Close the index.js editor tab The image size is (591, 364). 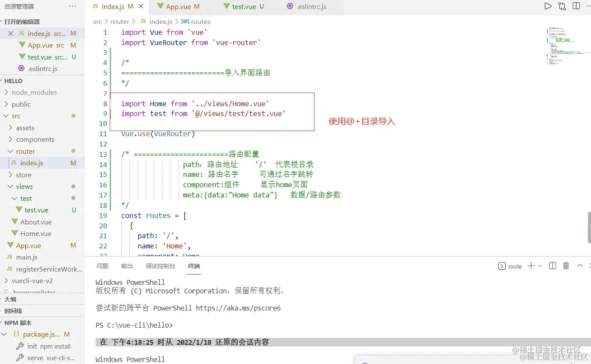[141, 6]
